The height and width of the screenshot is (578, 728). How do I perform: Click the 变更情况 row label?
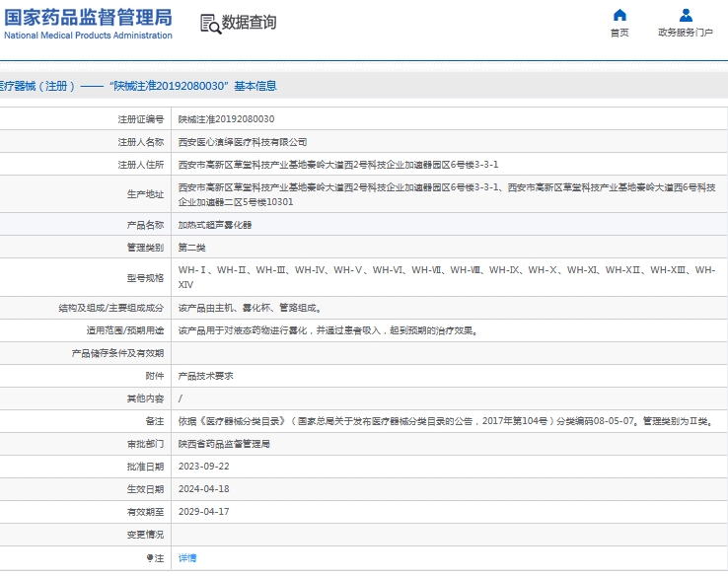(145, 535)
